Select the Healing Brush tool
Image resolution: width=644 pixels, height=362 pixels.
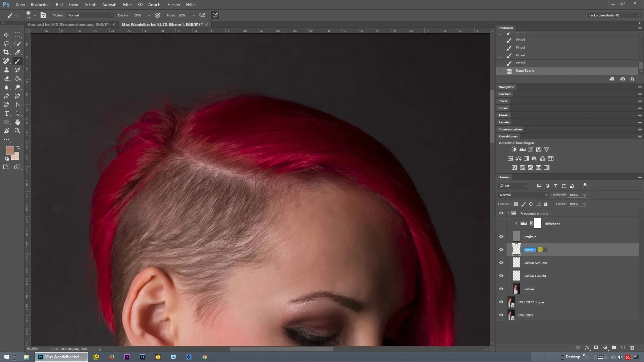point(6,61)
